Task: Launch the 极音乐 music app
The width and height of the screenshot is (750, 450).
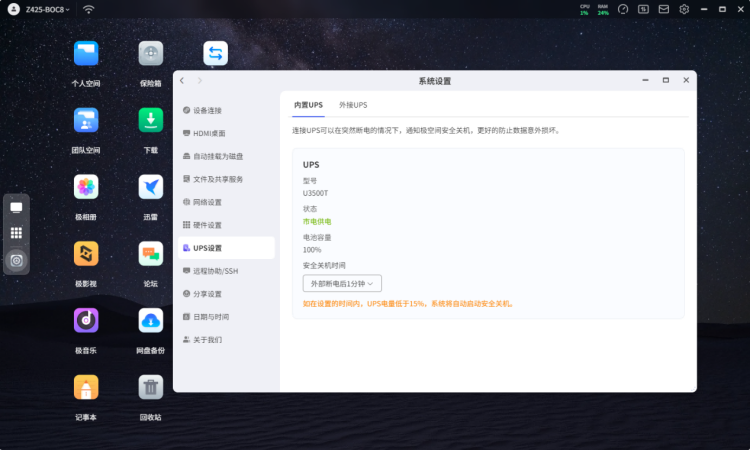Action: click(x=86, y=320)
